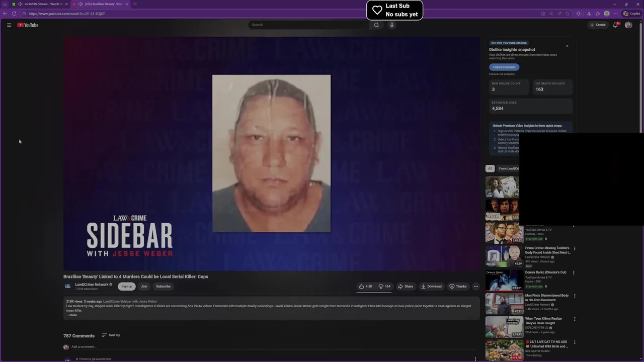The image size is (644, 362).
Task: Open more actions menu below video
Action: click(476, 286)
